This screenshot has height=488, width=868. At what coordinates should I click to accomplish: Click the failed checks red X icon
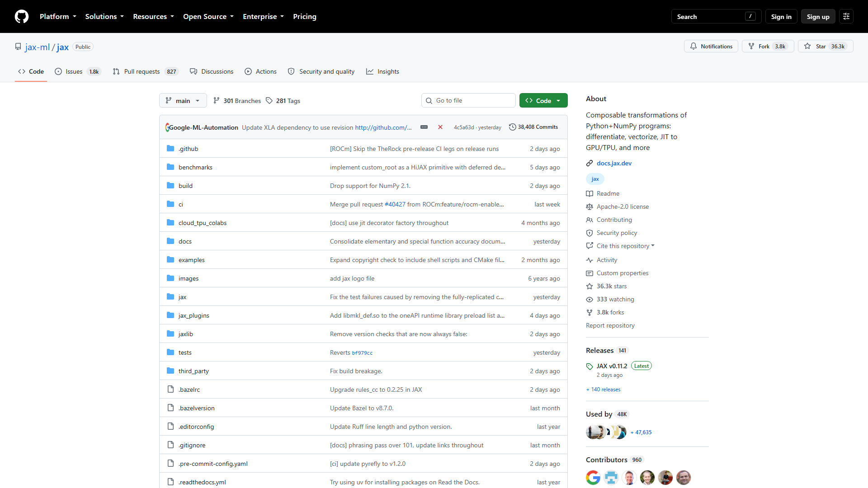coord(440,127)
